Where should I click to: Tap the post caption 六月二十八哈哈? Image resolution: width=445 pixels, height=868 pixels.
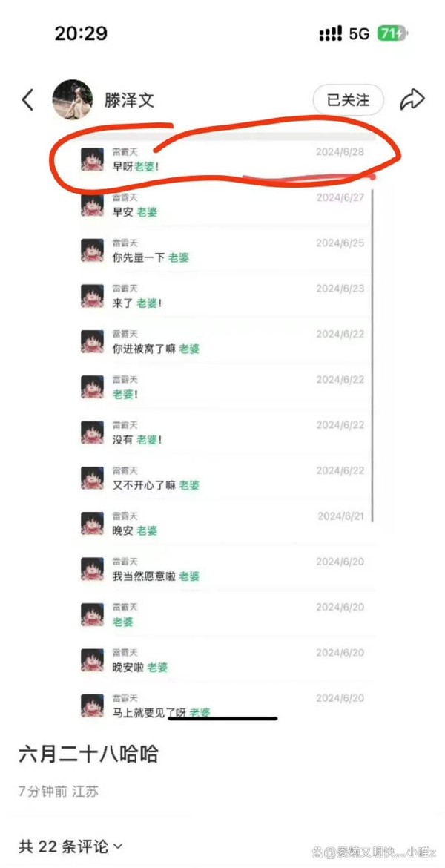pos(88,754)
